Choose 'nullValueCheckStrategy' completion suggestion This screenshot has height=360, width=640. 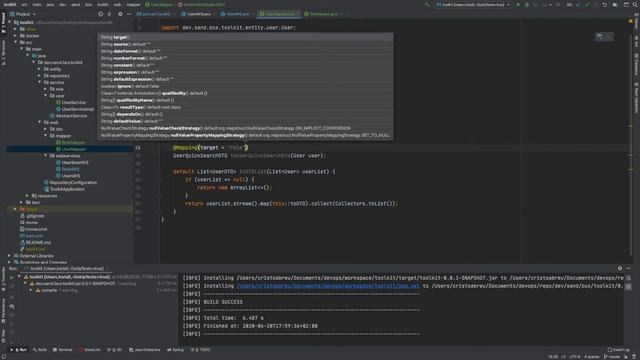pos(245,128)
